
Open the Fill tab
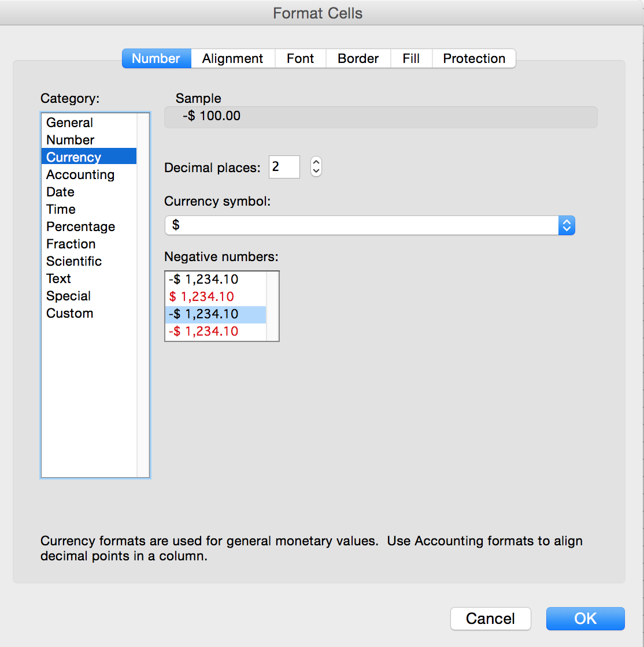(x=411, y=58)
